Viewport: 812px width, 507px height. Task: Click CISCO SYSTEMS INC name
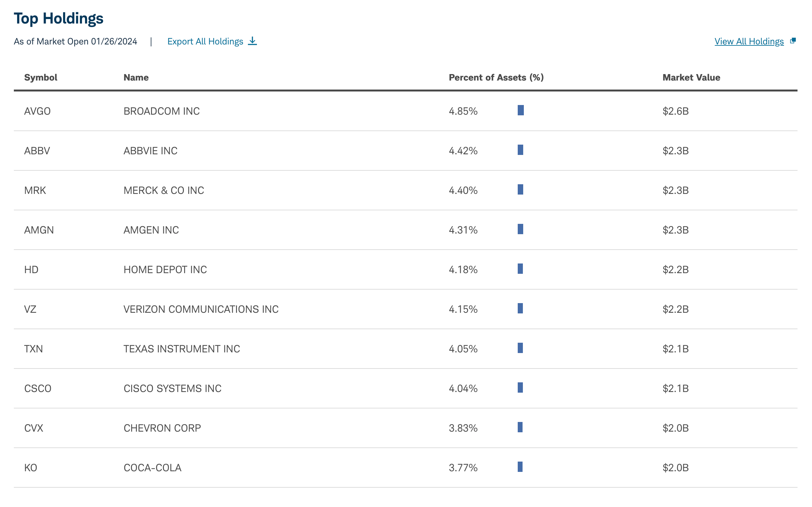tap(172, 388)
